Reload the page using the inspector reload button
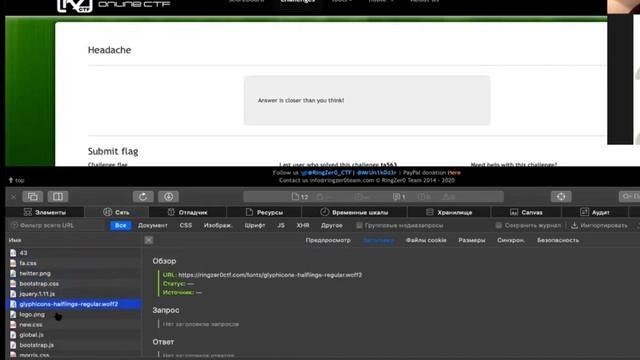This screenshot has width=640, height=360. click(143, 197)
